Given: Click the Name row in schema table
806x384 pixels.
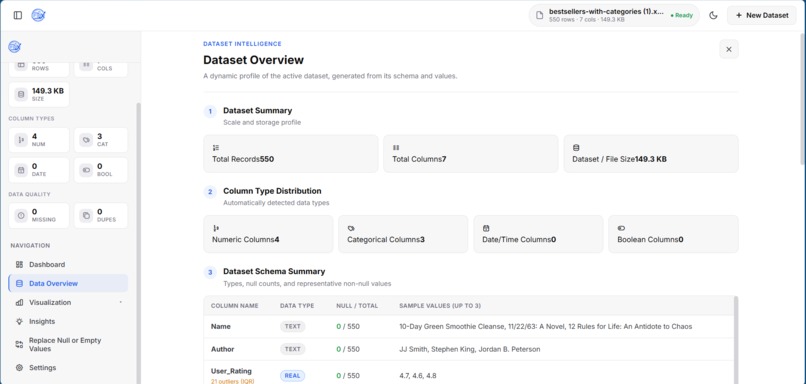Looking at the screenshot, I should click(x=469, y=326).
